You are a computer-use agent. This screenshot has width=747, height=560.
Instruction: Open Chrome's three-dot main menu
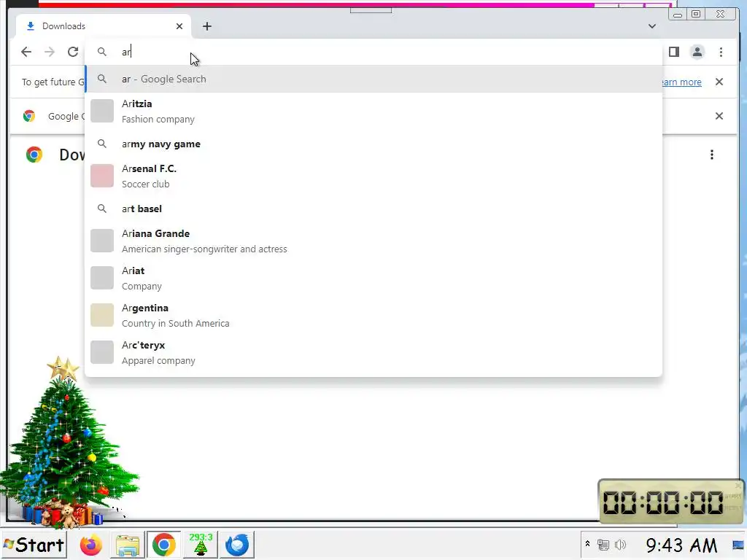tap(721, 52)
